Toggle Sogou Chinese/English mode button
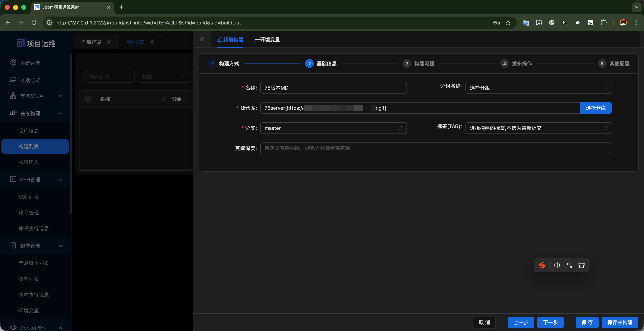 click(557, 265)
